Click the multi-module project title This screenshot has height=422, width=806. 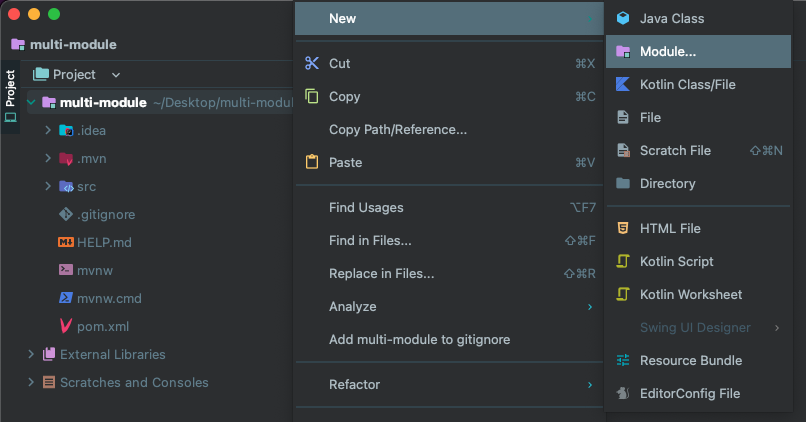tap(73, 45)
